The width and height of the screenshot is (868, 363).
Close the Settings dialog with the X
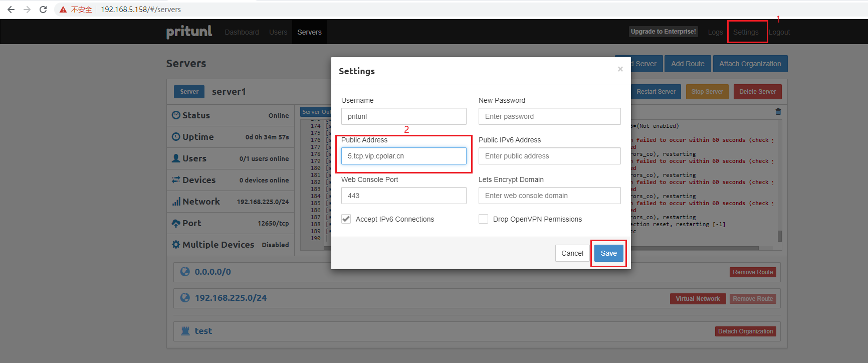[620, 69]
